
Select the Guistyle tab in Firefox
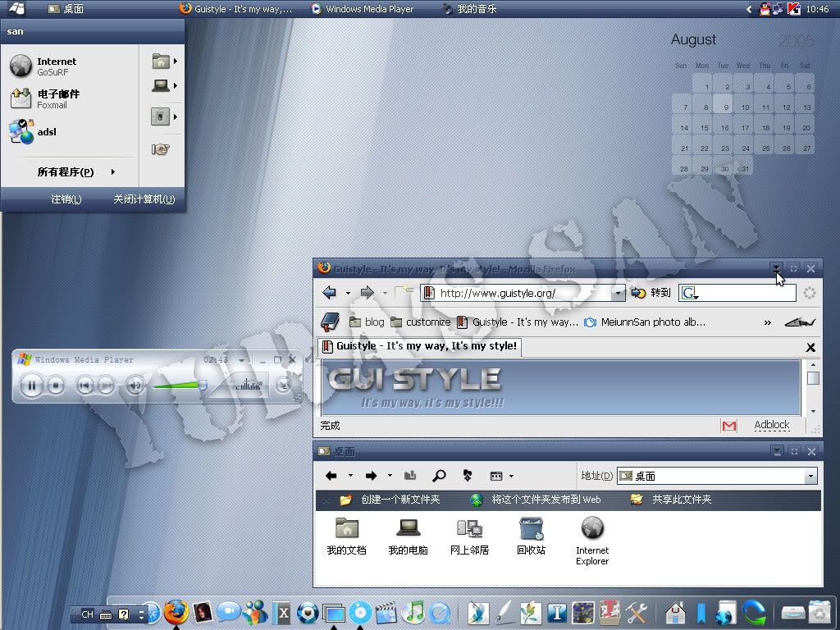(419, 346)
